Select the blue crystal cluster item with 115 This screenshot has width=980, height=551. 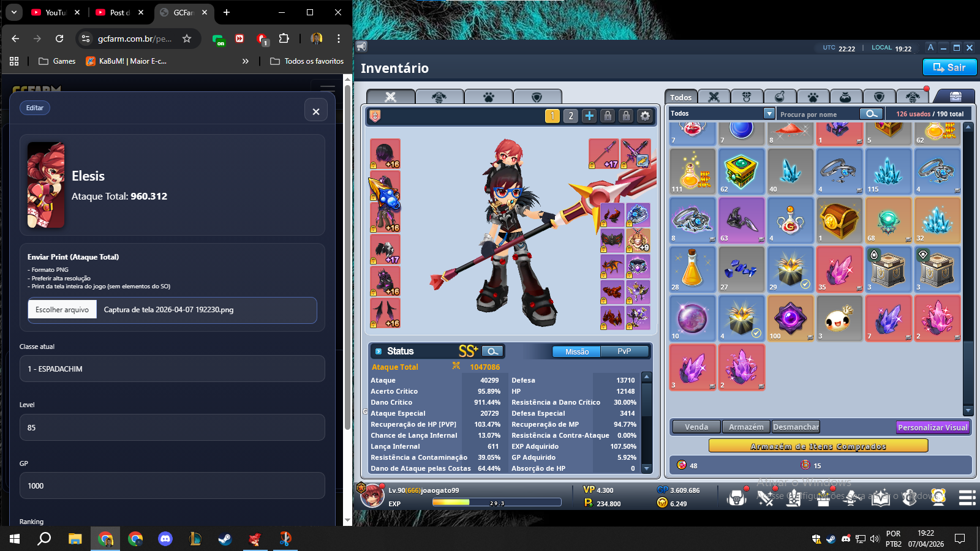pos(888,171)
